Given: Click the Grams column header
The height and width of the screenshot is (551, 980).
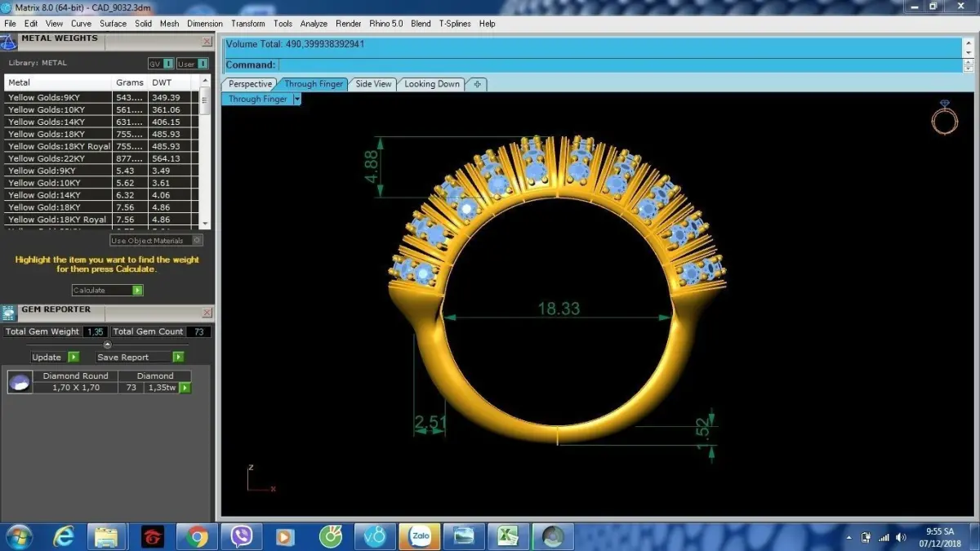Looking at the screenshot, I should [x=130, y=82].
